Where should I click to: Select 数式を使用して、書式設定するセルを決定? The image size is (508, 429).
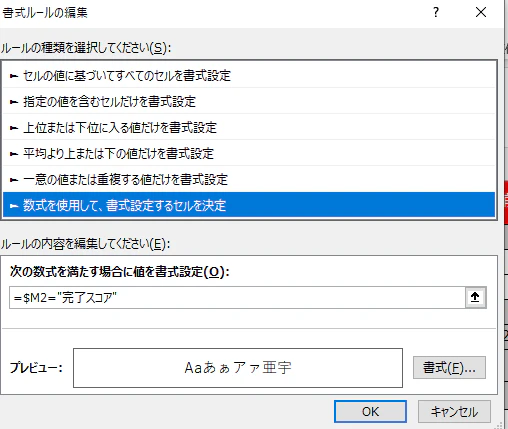[249, 205]
